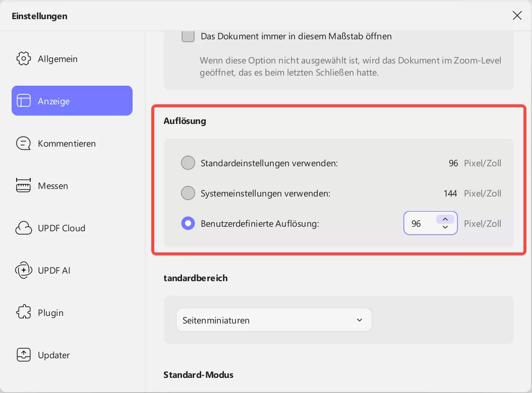This screenshot has height=393, width=532.
Task: Select Systemeinstellungen verwenden radio button
Action: click(x=188, y=193)
